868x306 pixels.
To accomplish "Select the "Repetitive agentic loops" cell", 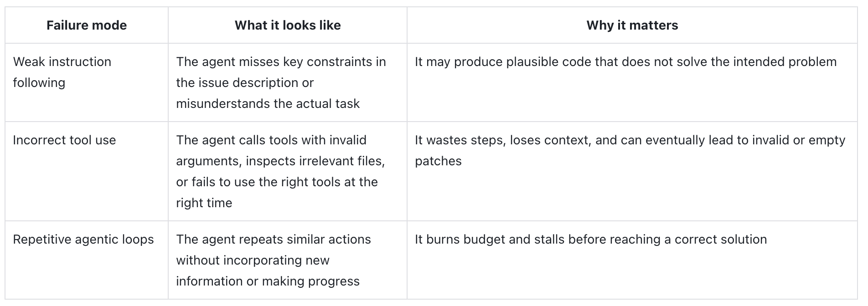I will [83, 239].
